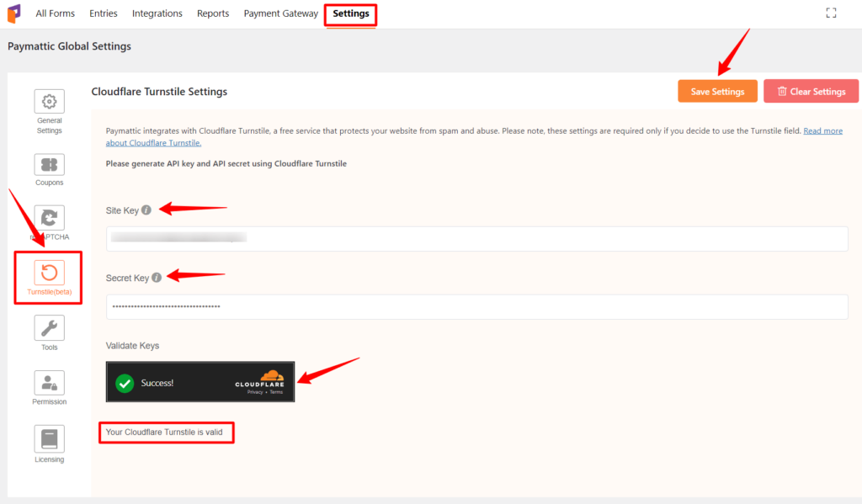Open the Permission user icon
This screenshot has width=862, height=504.
click(x=50, y=383)
